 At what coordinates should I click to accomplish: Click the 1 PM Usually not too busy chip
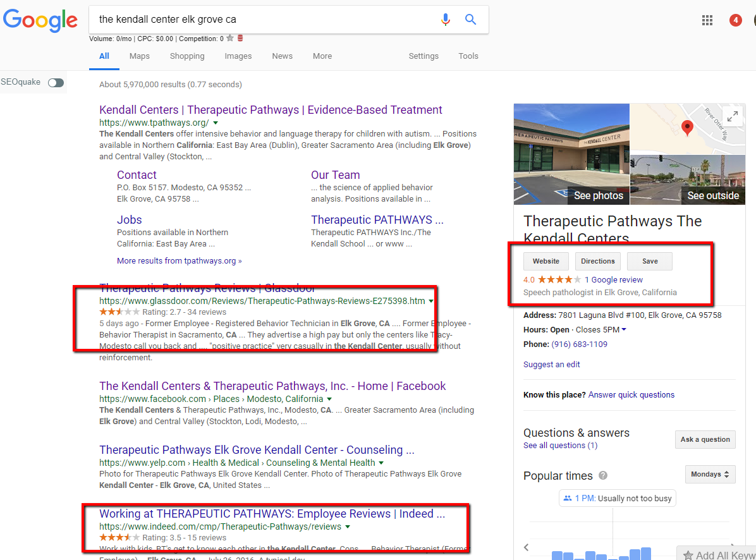tap(617, 498)
